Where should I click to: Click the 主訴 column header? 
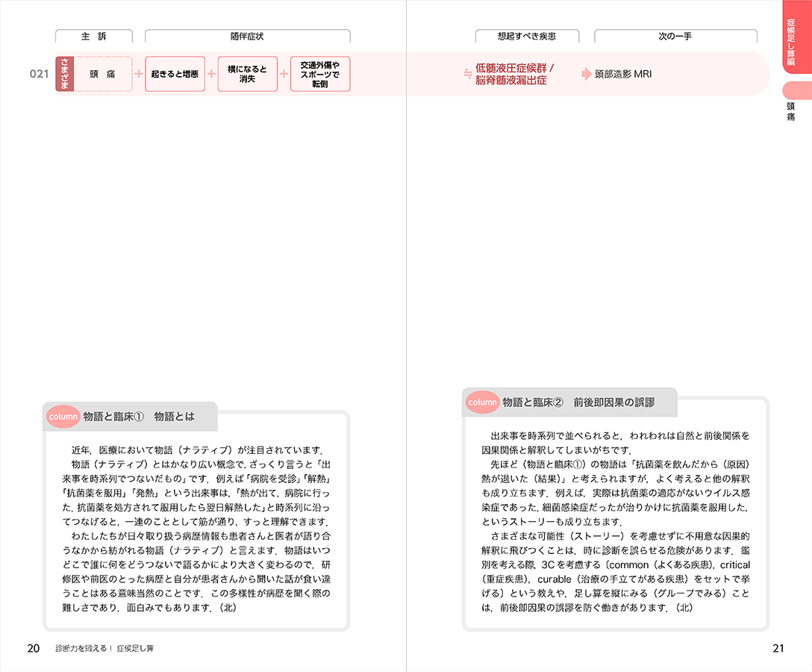93,36
